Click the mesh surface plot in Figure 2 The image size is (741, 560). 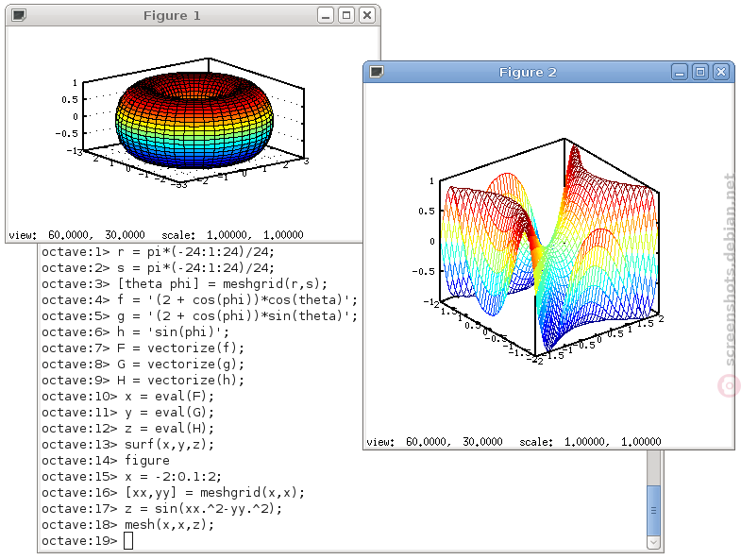pos(549,250)
